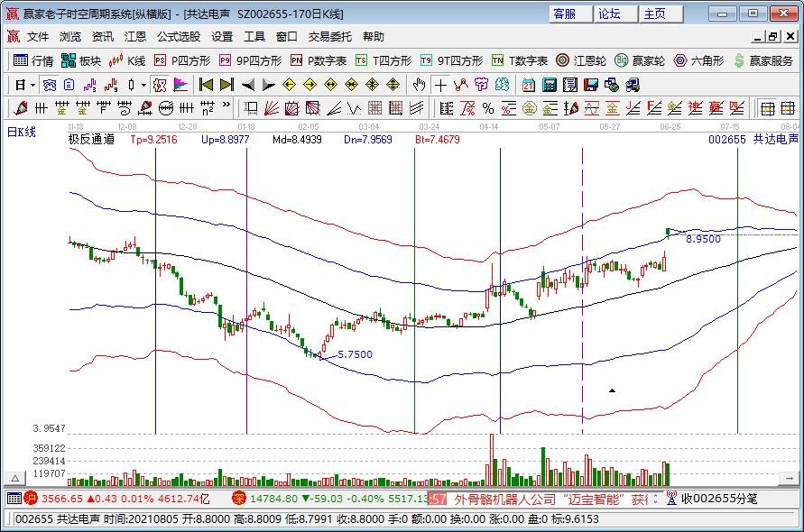Expand the candlestick style dropdown arrow
Screen dimensions: 804x532
(144, 85)
